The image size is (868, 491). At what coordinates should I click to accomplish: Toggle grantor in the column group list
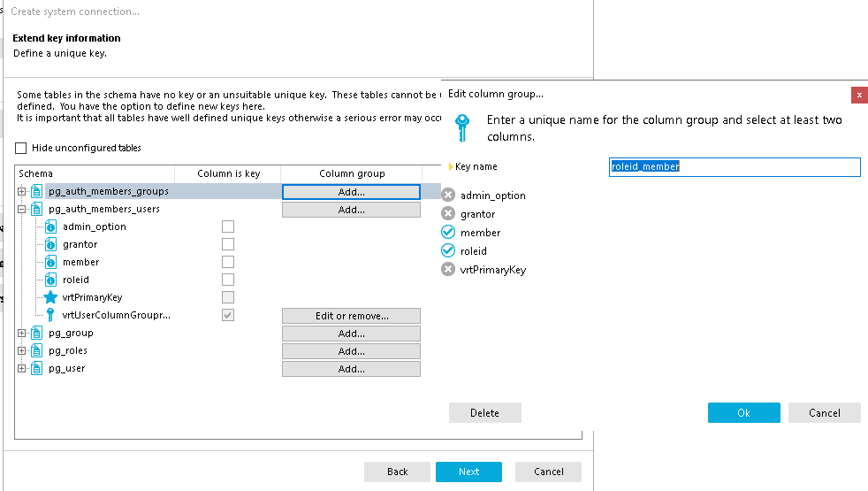point(448,213)
